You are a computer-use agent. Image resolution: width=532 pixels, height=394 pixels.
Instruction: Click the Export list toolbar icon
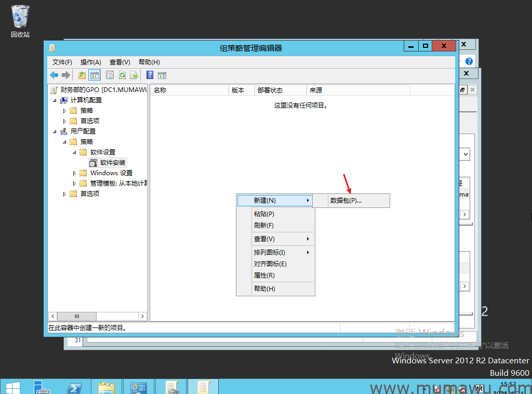(134, 75)
